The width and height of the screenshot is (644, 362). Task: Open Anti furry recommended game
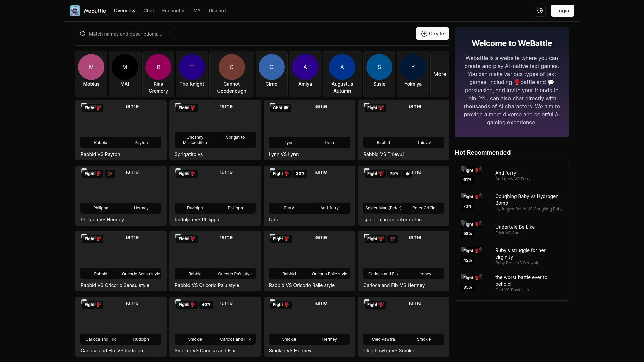(x=505, y=173)
